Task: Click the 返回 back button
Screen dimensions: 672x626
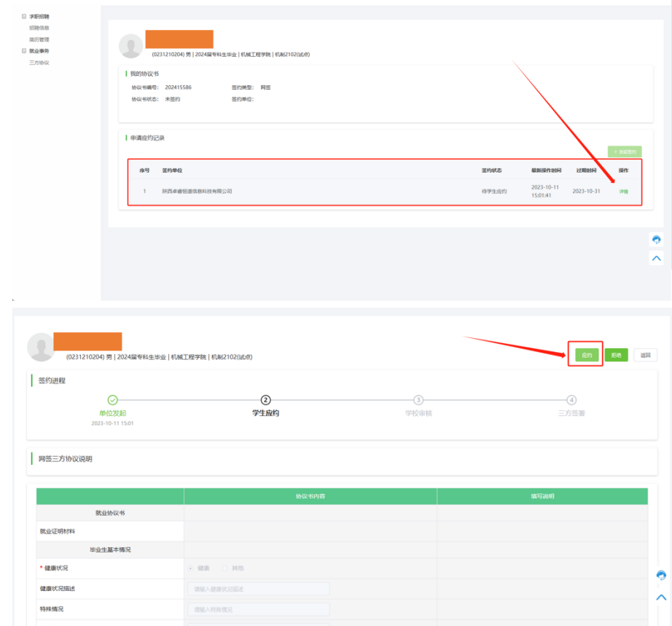Action: pyautogui.click(x=646, y=355)
